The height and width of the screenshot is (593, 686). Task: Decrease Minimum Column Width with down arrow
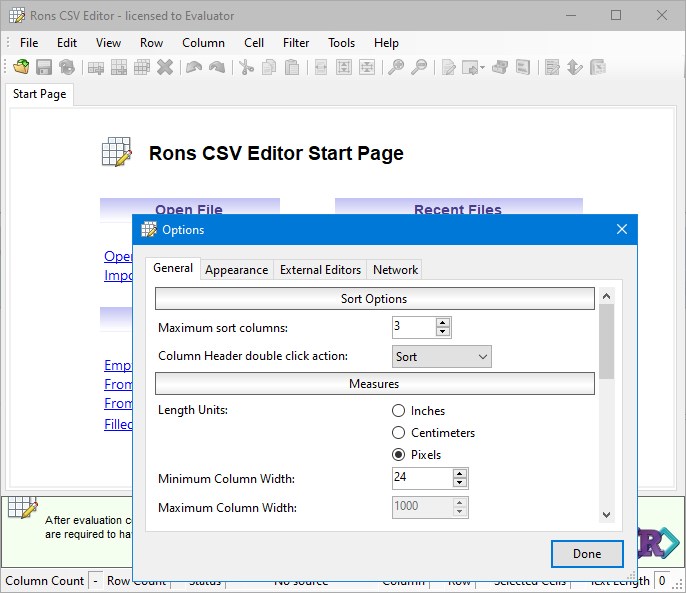pos(460,484)
